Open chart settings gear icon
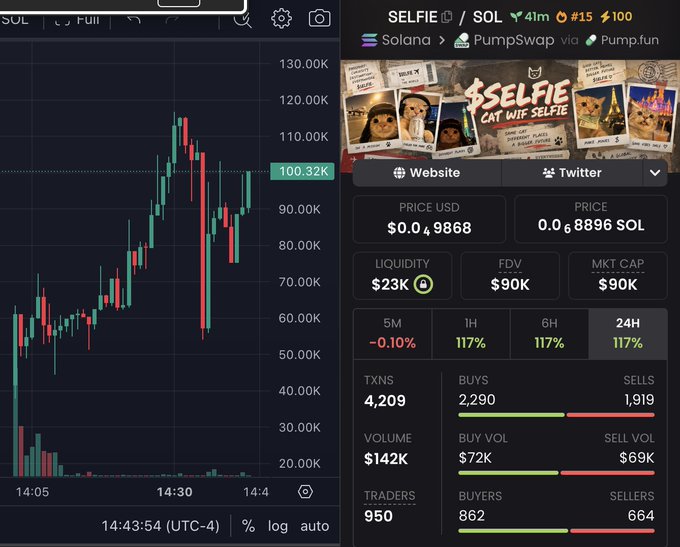 click(281, 18)
